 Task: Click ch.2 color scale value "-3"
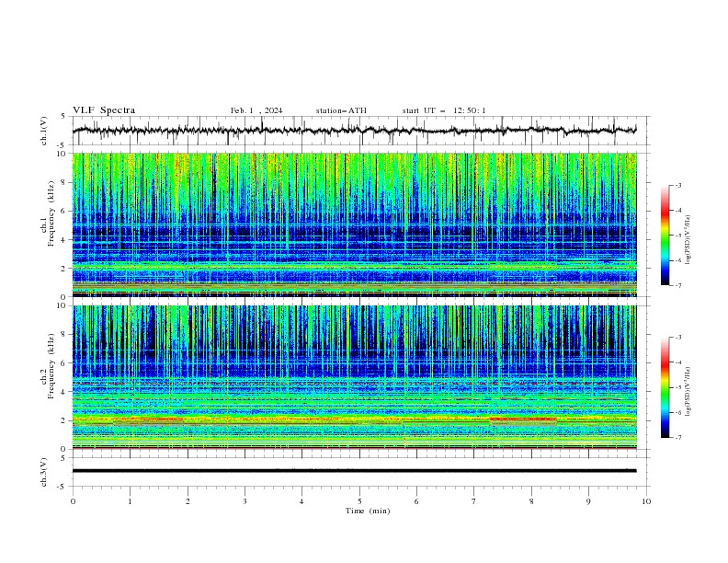(678, 338)
